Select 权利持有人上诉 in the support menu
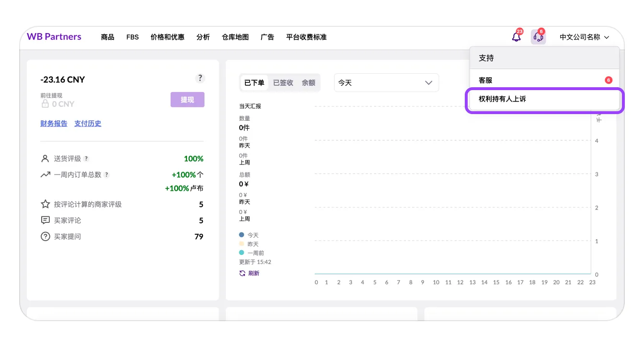The width and height of the screenshot is (644, 347). (x=544, y=99)
